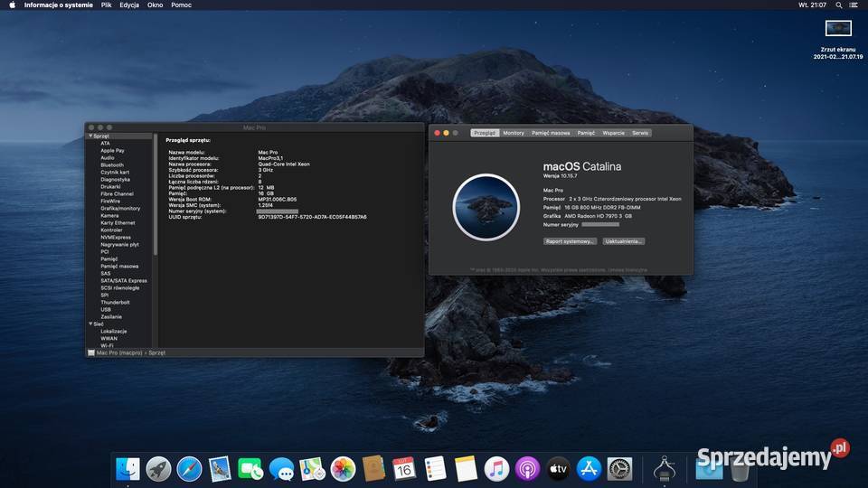Open App Store from the Dock

(x=589, y=469)
